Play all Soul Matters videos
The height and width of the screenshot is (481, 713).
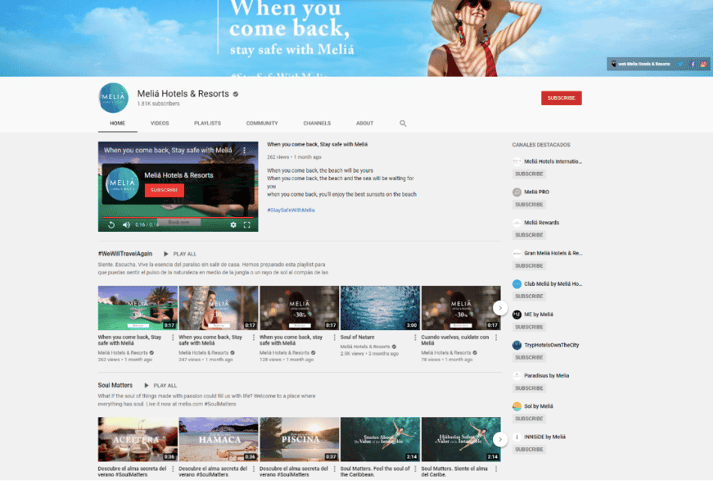coord(161,385)
